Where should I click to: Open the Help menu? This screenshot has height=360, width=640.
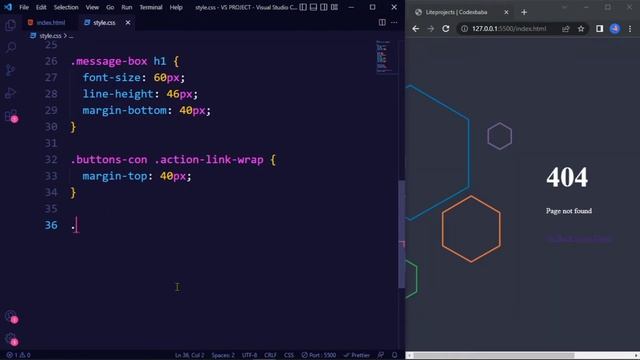pyautogui.click(x=176, y=7)
